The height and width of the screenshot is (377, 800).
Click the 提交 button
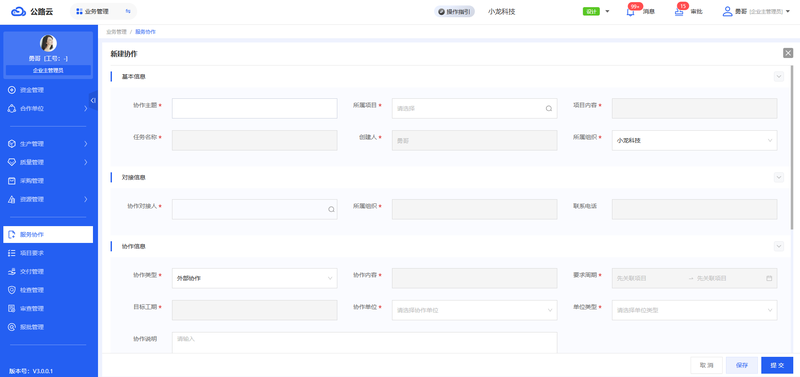pyautogui.click(x=777, y=365)
